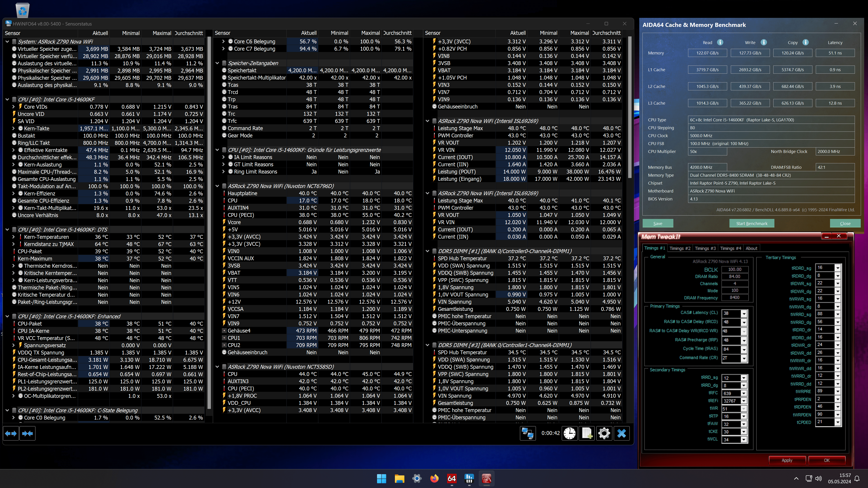The width and height of the screenshot is (868, 488).
Task: Expand the Kern-Temperaturen row
Action: click(x=14, y=237)
